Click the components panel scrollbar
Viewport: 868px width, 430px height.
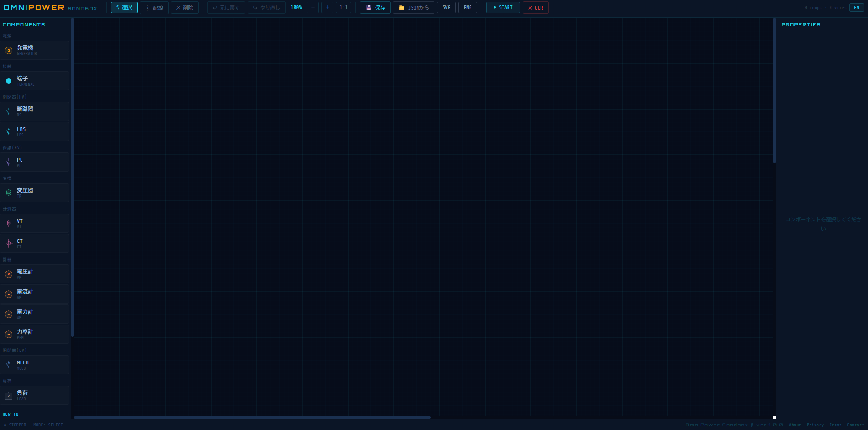tap(72, 177)
